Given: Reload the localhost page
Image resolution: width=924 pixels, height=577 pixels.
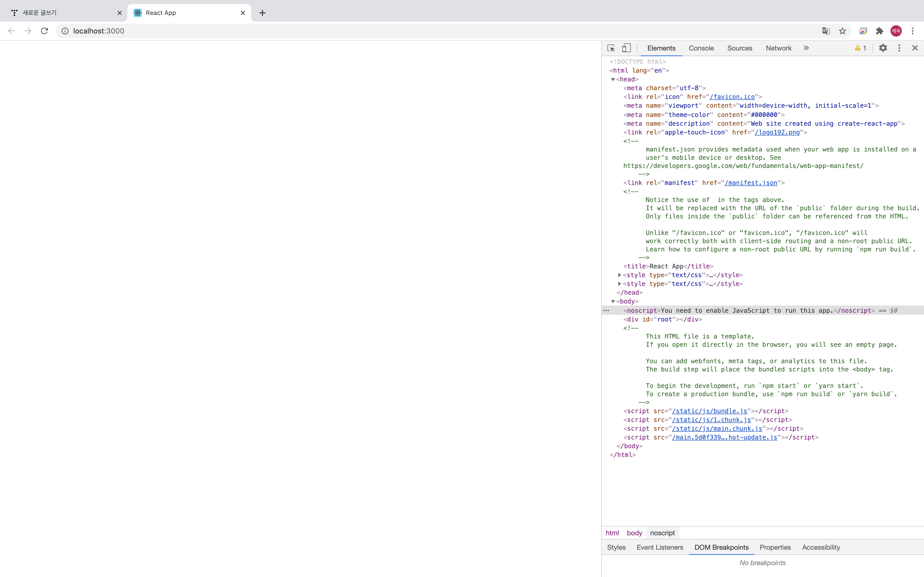Looking at the screenshot, I should 44,31.
